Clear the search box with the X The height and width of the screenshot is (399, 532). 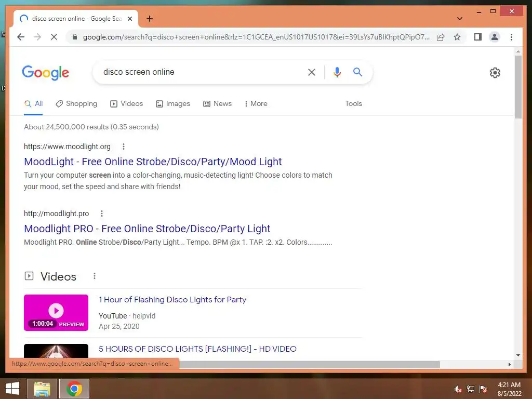[x=312, y=72]
